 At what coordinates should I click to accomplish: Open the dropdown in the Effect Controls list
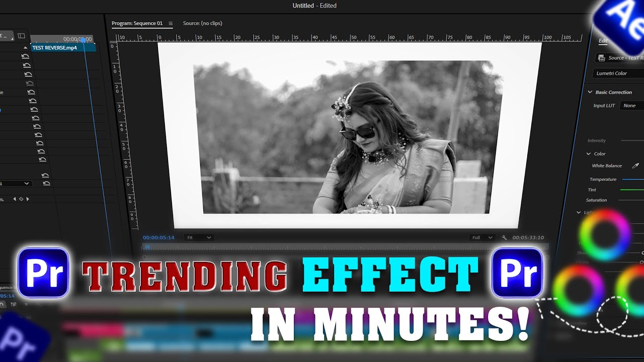[x=16, y=184]
